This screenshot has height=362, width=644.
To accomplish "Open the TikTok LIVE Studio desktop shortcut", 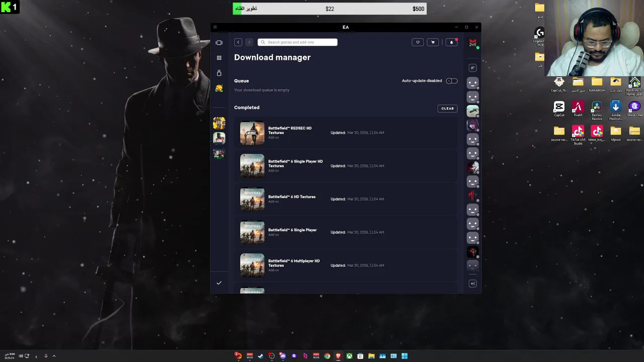I will point(578,135).
